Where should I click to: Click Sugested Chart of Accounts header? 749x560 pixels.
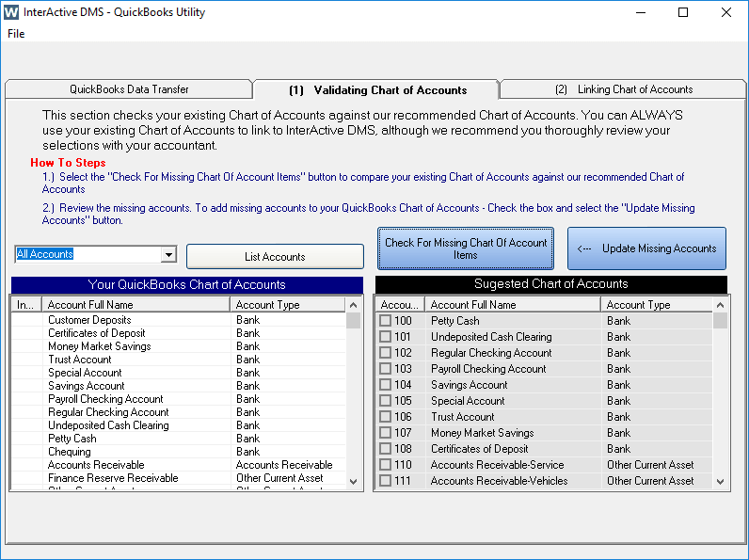tap(551, 284)
